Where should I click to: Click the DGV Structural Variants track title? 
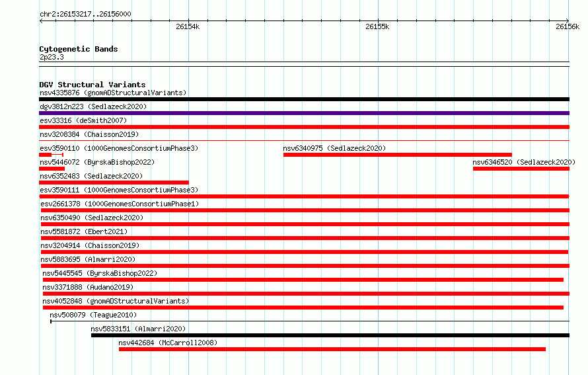tap(92, 85)
